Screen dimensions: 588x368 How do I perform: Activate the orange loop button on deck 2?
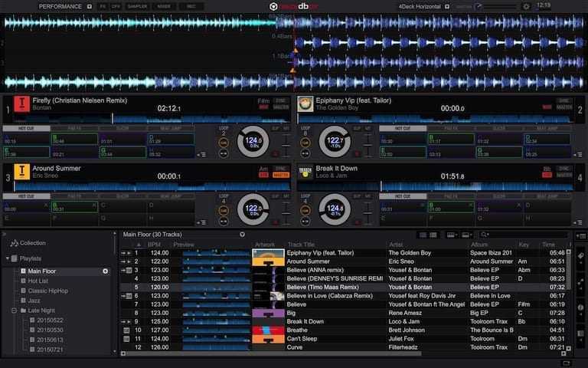pyautogui.click(x=305, y=143)
